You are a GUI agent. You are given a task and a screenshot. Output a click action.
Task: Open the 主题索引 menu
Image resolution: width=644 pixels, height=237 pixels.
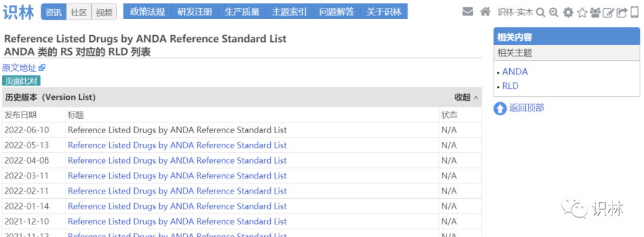290,11
